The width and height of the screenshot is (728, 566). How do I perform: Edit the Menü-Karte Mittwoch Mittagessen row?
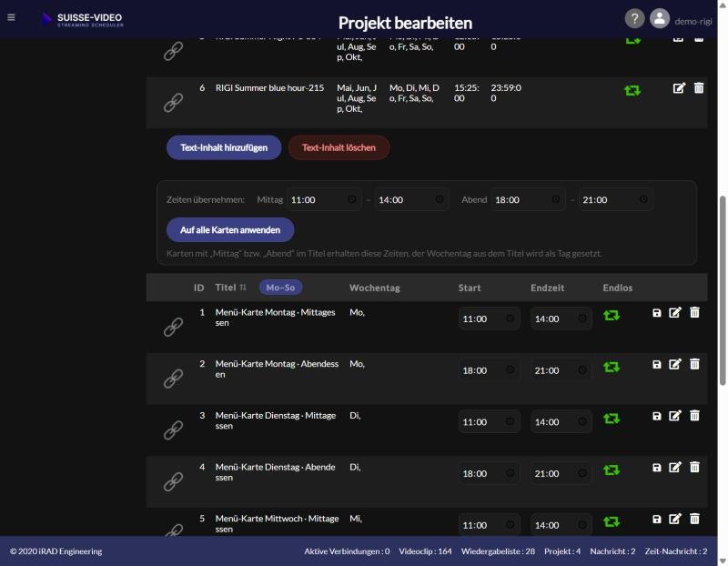pyautogui.click(x=675, y=519)
